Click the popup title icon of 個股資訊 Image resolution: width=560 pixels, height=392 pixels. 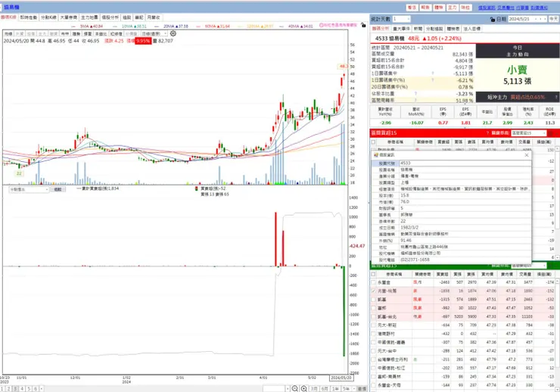(x=375, y=155)
